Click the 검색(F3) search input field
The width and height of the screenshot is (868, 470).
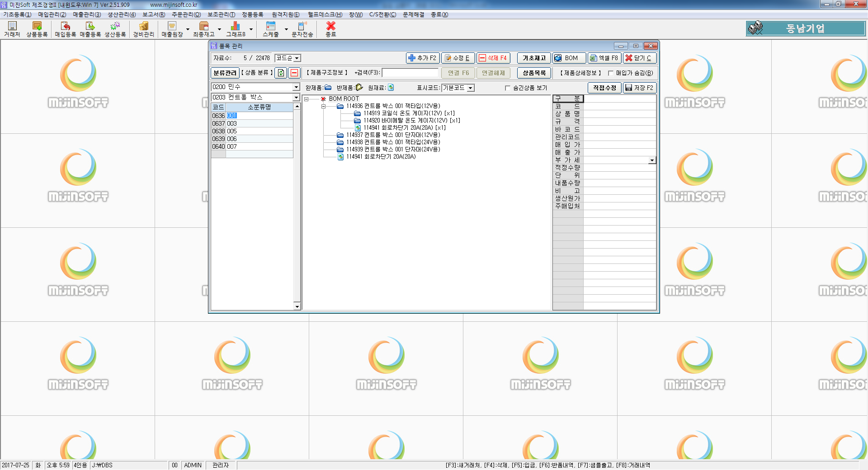[x=410, y=73]
